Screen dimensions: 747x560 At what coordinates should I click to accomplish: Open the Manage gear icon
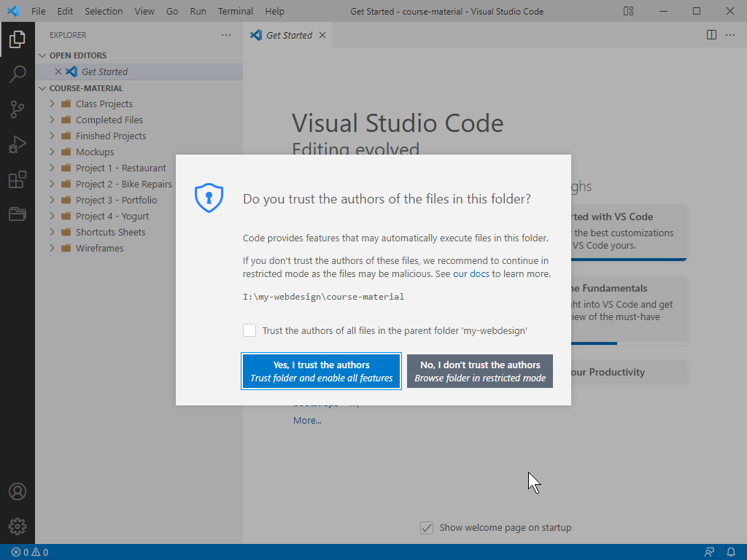pos(18,526)
